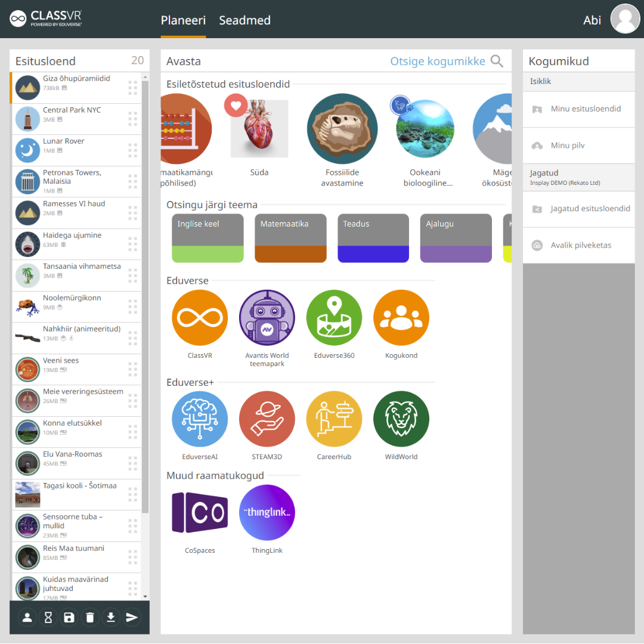Open the Abi help menu

[x=592, y=20]
